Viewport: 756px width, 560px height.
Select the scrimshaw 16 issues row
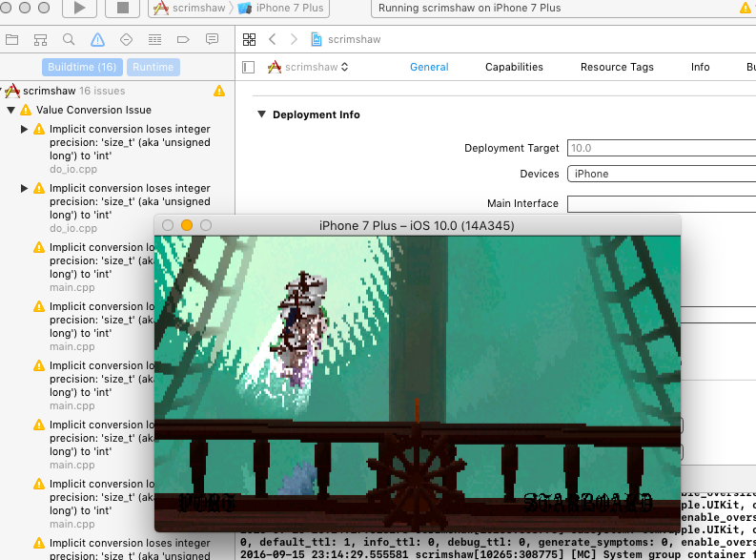[x=117, y=91]
